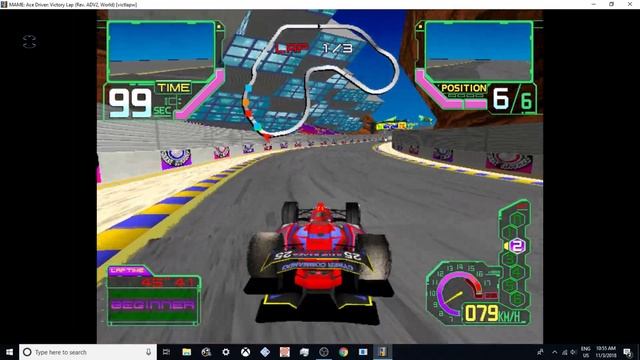Click the left rear-view mirror display
This screenshot has height=360, width=640.
(162, 51)
